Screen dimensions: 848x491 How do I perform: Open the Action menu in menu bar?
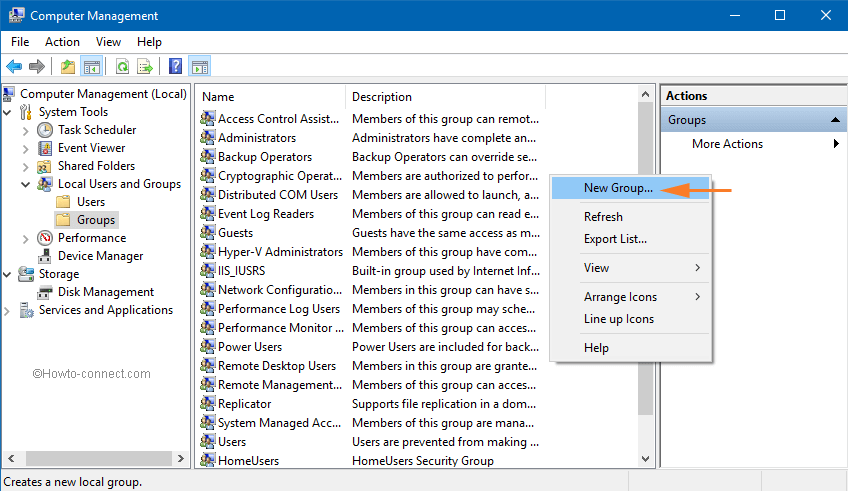[x=62, y=42]
